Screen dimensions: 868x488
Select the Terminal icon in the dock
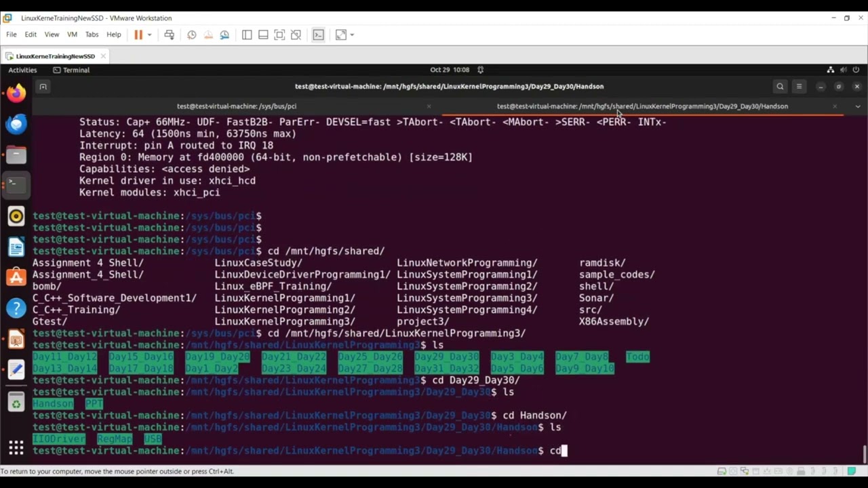click(16, 184)
